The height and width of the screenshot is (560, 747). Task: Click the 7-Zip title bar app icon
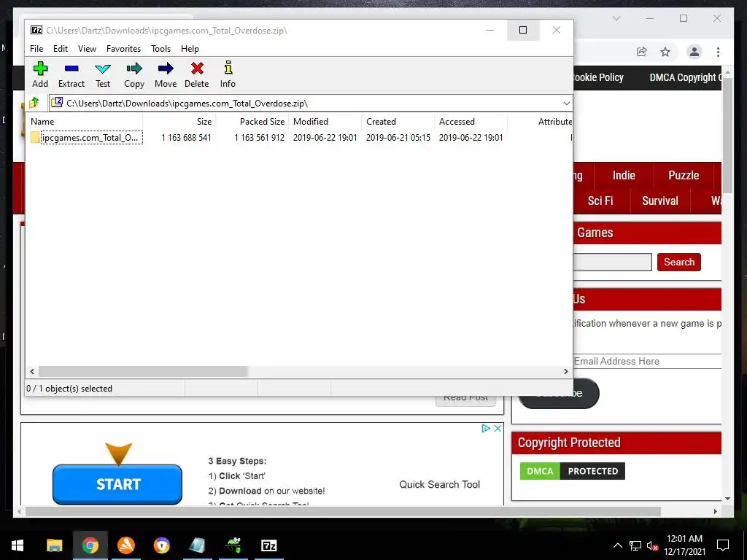[x=36, y=30]
